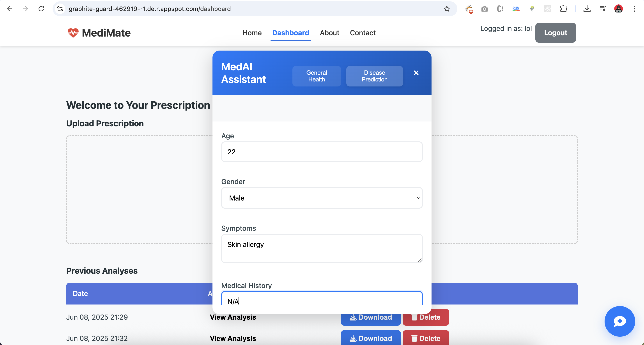View site information icon in address bar
The image size is (644, 345).
click(60, 9)
